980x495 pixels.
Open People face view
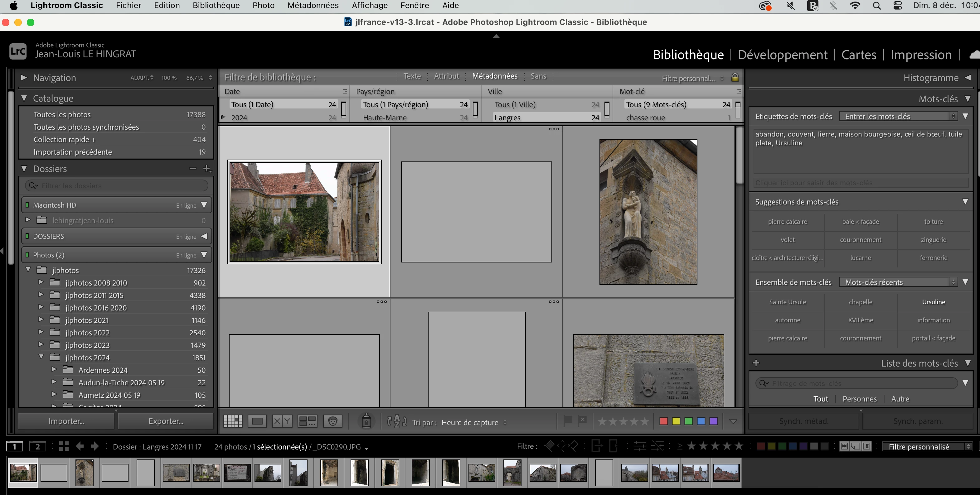pos(332,421)
